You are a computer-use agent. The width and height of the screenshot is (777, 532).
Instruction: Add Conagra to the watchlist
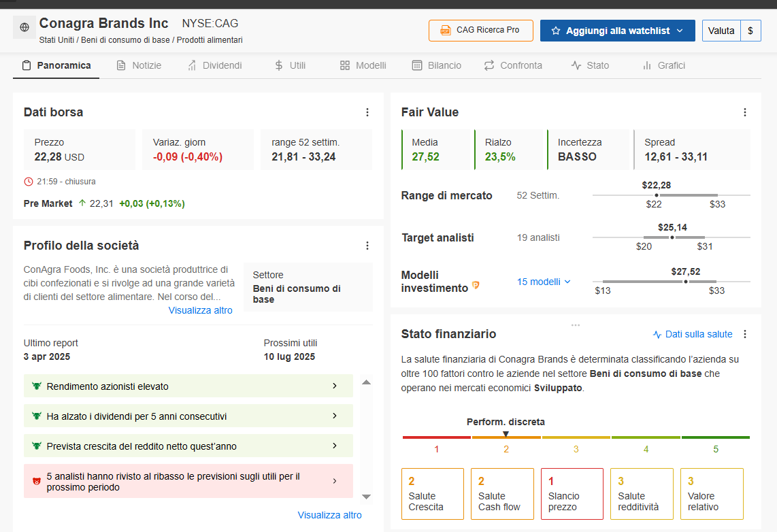(x=617, y=31)
